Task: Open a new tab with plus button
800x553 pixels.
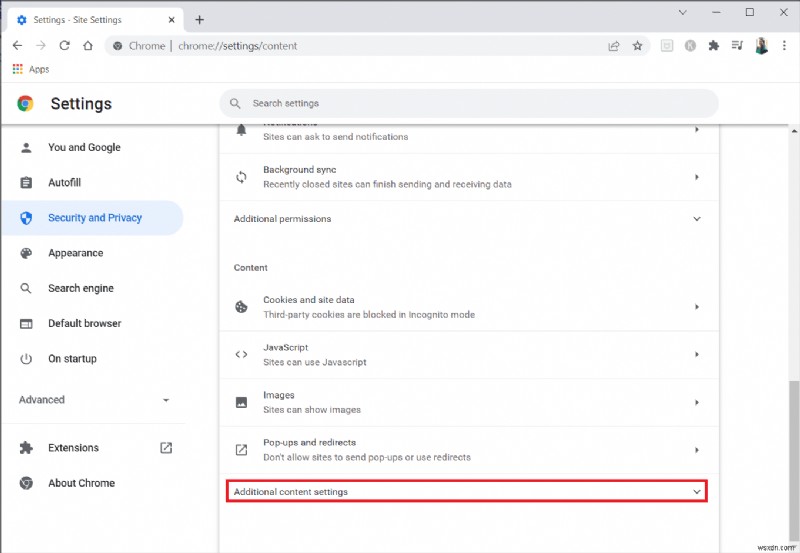Action: (199, 20)
